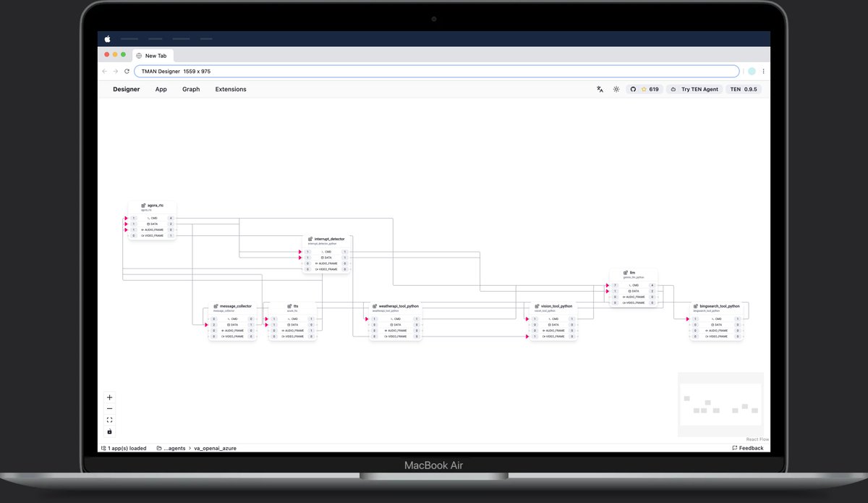Click azure_tts subtitle under tts
Viewport: 868px width, 503px height.
[293, 310]
